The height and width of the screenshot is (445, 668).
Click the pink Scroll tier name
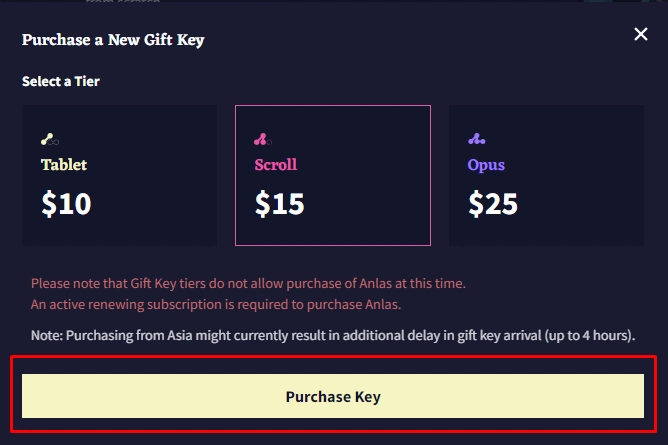click(276, 165)
